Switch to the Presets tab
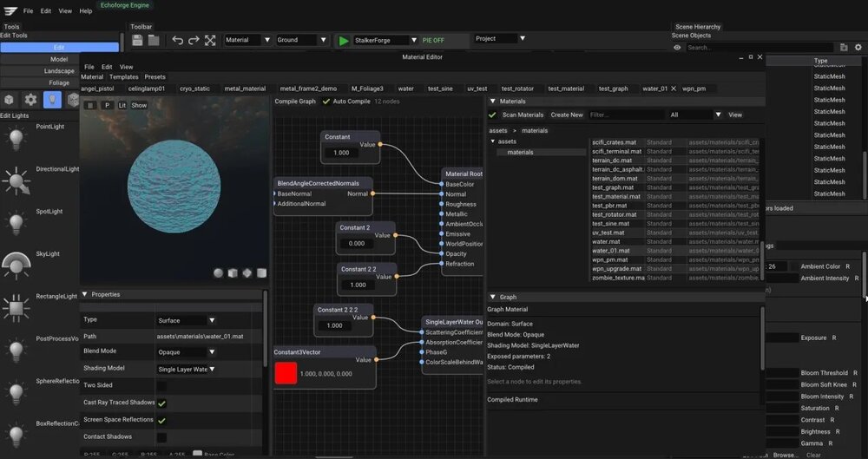 coord(155,77)
